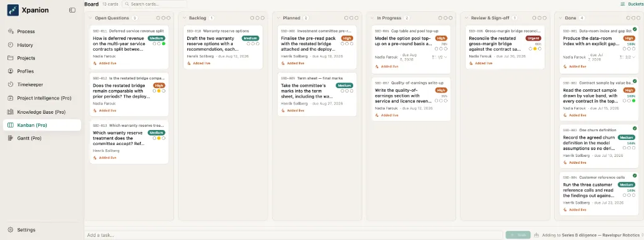The height and width of the screenshot is (240, 644).
Task: Toggle yellow status dot on SBD-013 card
Action: tap(159, 138)
